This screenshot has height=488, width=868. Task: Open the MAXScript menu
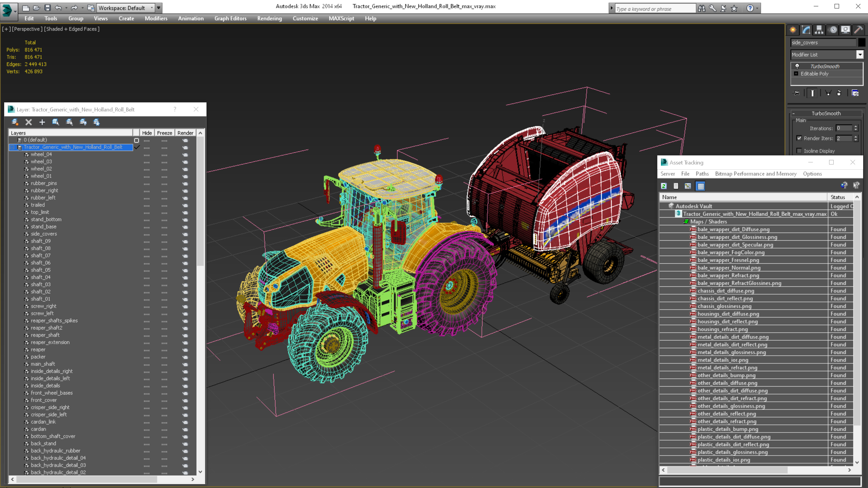(x=341, y=18)
